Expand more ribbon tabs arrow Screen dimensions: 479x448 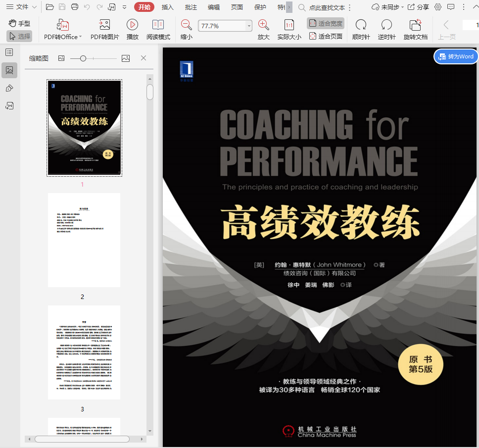[289, 7]
